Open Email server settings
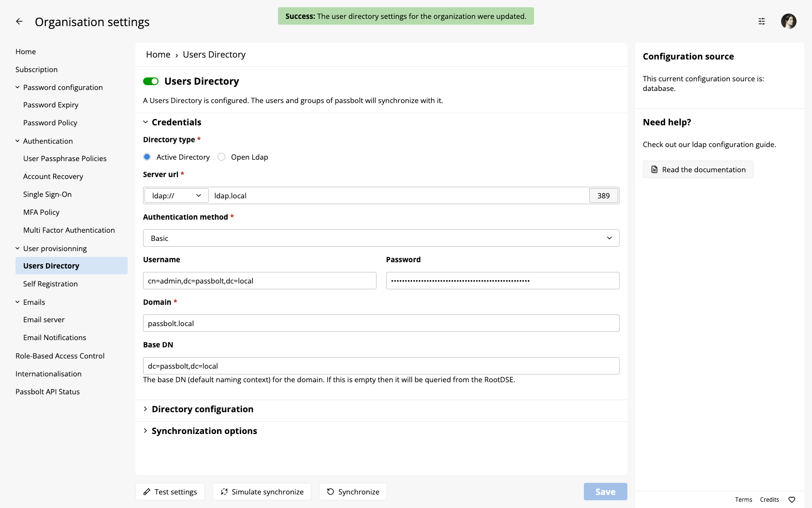812x508 pixels. pos(43,320)
